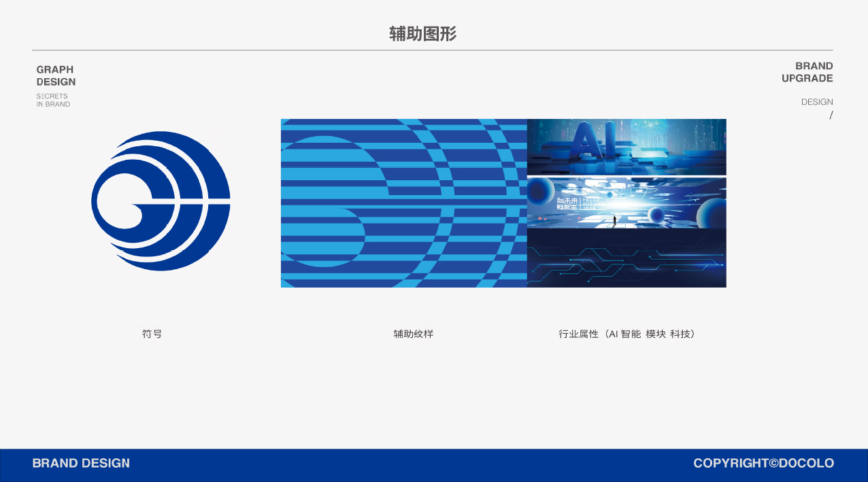Select the 辅助纹样 caption
868x482 pixels.
coord(413,334)
